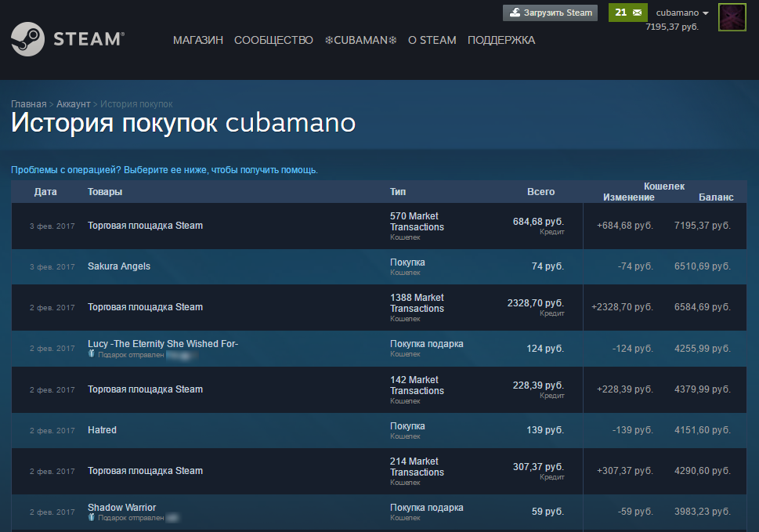Click the 4255,99 руб. balance value
Viewport: 759px width, 532px height.
pyautogui.click(x=703, y=349)
